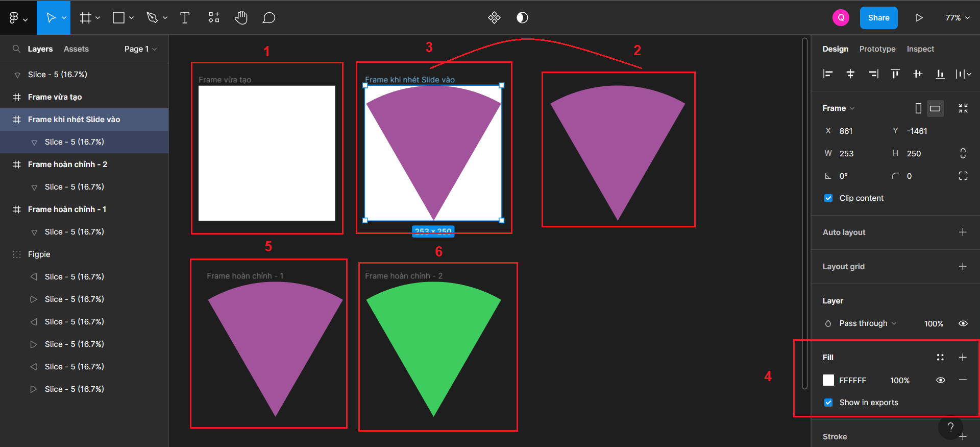Select the Hand tool

tap(241, 18)
